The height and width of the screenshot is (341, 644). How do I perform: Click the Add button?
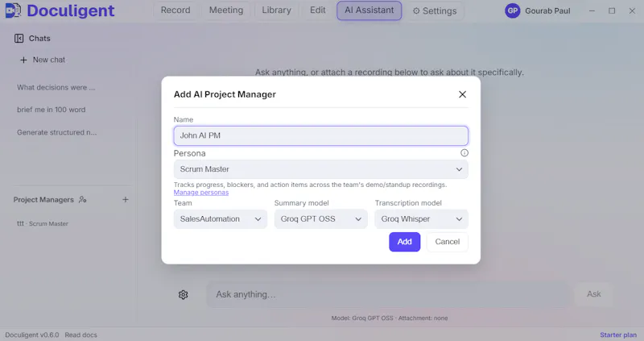[x=405, y=242]
